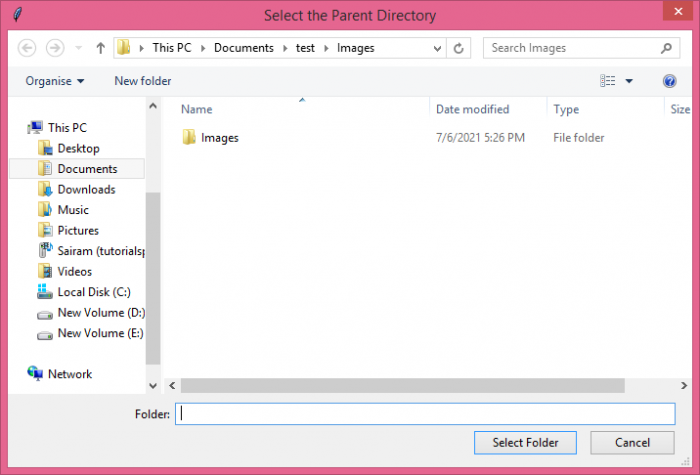The height and width of the screenshot is (475, 700).
Task: Click the Desktop folder icon
Action: click(45, 148)
